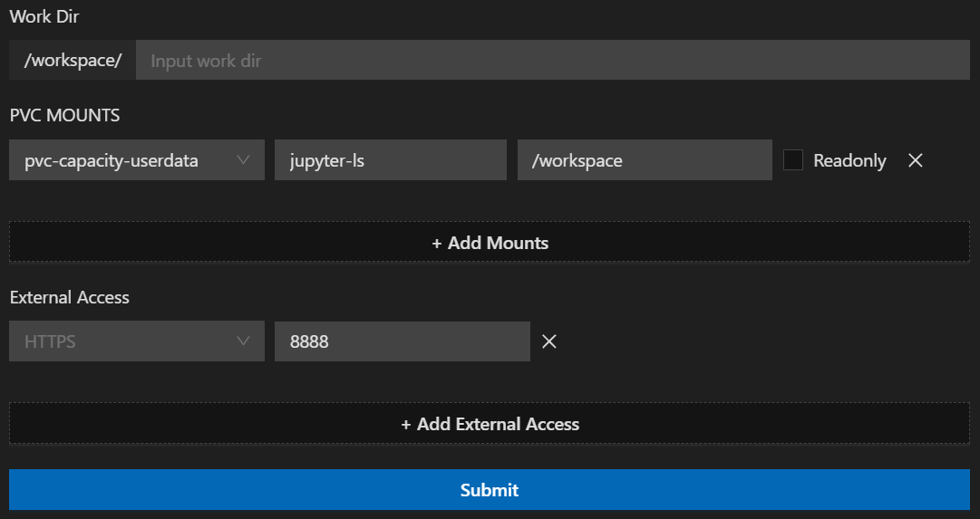Submit the form
The image size is (980, 519).
[490, 490]
